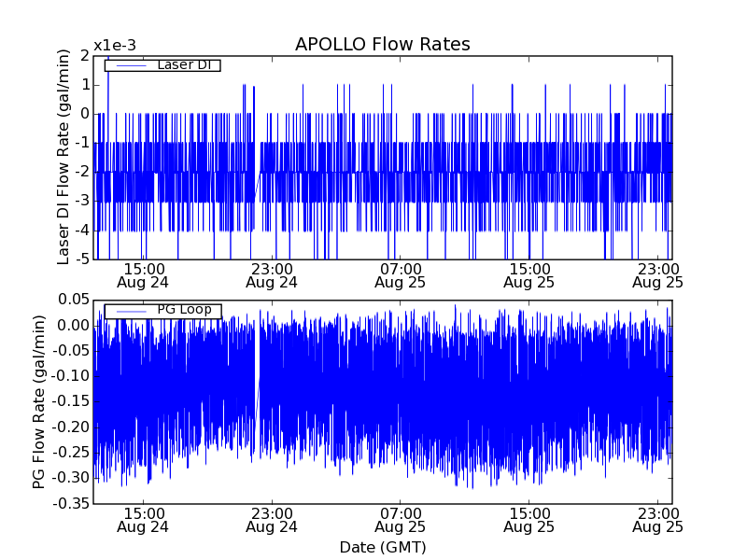Image resolution: width=747 pixels, height=560 pixels.
Task: Select the PG Loop legend entry
Action: point(162,311)
